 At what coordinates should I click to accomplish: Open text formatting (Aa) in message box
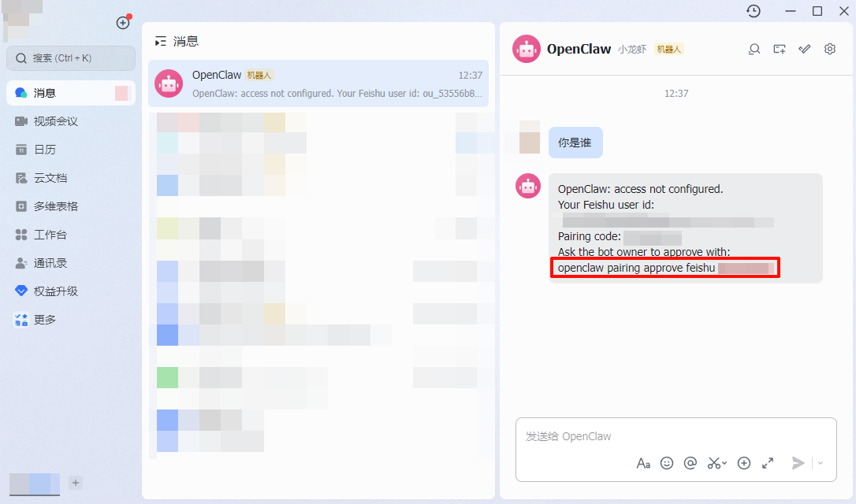[x=643, y=463]
